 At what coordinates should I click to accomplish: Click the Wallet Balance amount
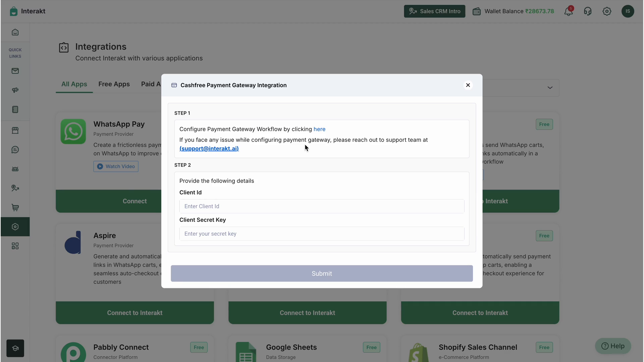click(539, 11)
